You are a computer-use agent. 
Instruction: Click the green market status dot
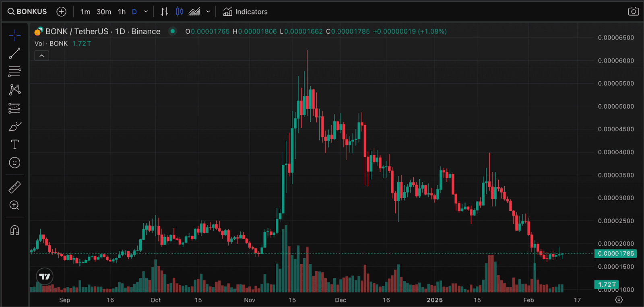pos(173,31)
